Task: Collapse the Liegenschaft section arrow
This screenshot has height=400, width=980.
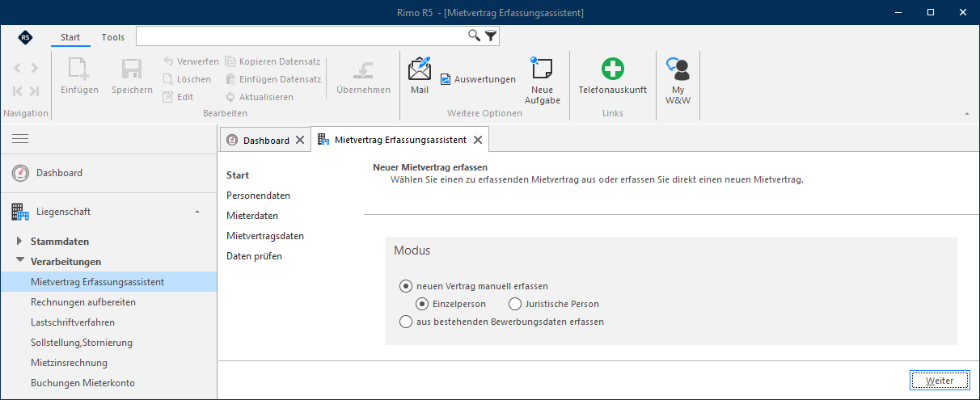Action: point(198,212)
